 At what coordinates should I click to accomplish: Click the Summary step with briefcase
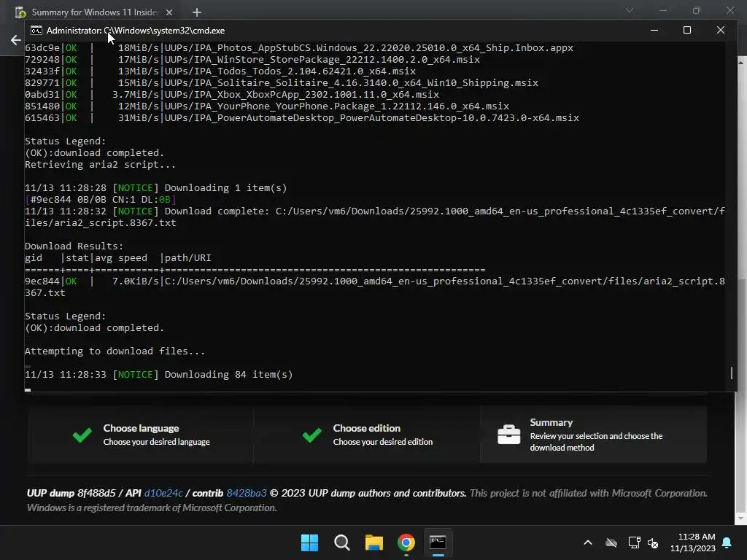(x=594, y=435)
